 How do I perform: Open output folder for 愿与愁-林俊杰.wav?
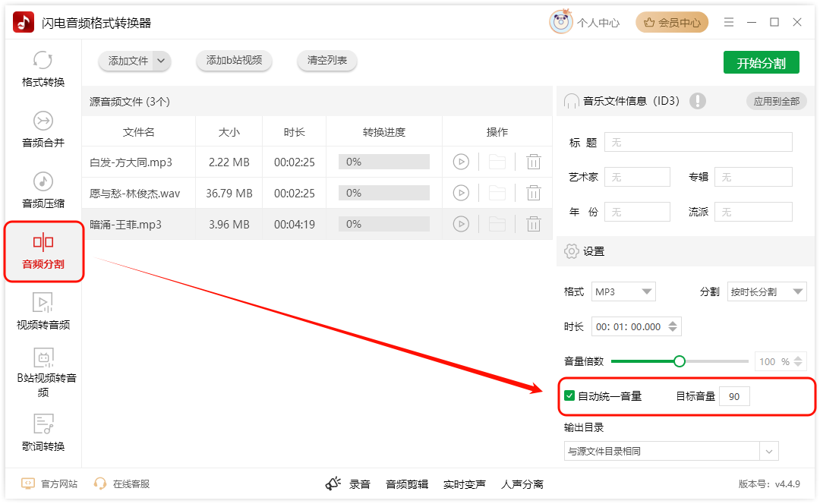pyautogui.click(x=497, y=193)
